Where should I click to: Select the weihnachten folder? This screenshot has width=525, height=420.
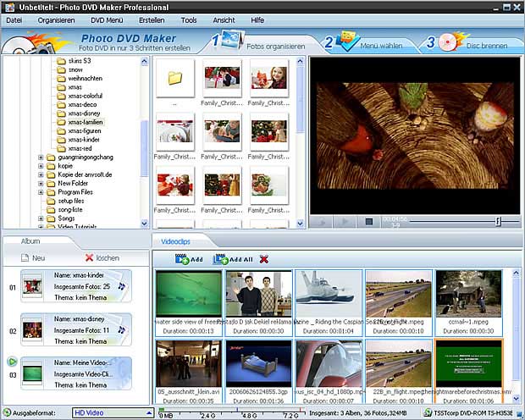85,79
